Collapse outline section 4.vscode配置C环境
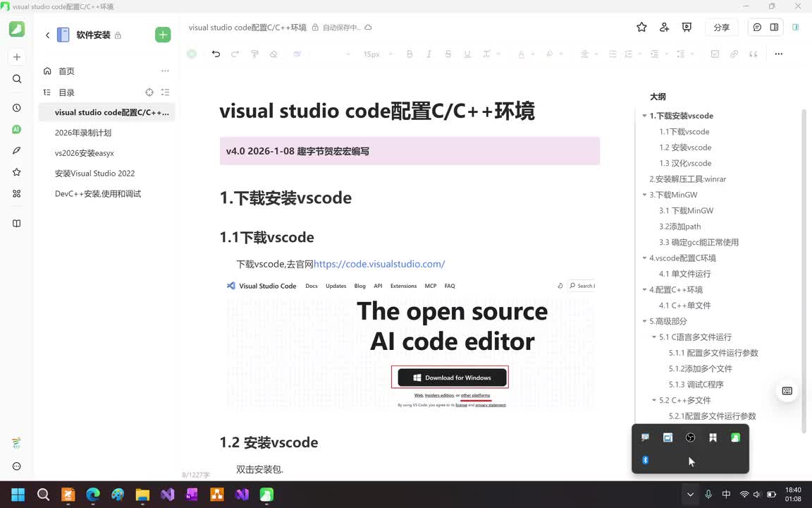The image size is (812, 508). 644,258
